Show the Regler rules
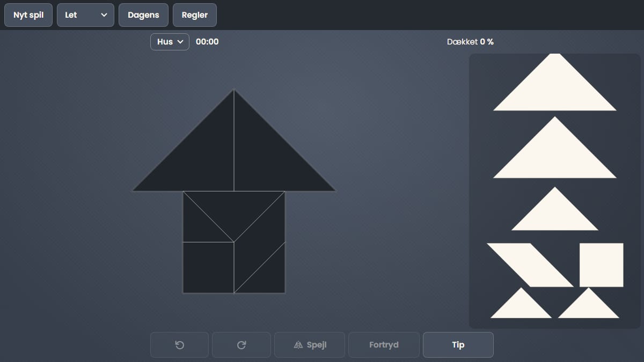The height and width of the screenshot is (362, 644). pos(195,15)
